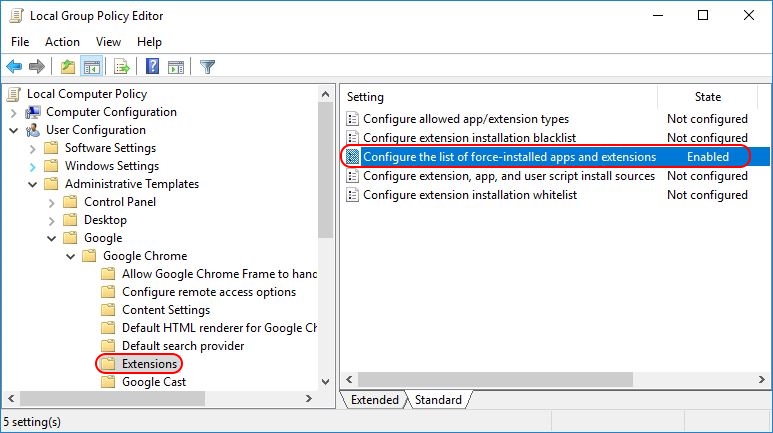Image resolution: width=773 pixels, height=433 pixels.
Task: Click tree pane scroll up arrow
Action: click(325, 94)
